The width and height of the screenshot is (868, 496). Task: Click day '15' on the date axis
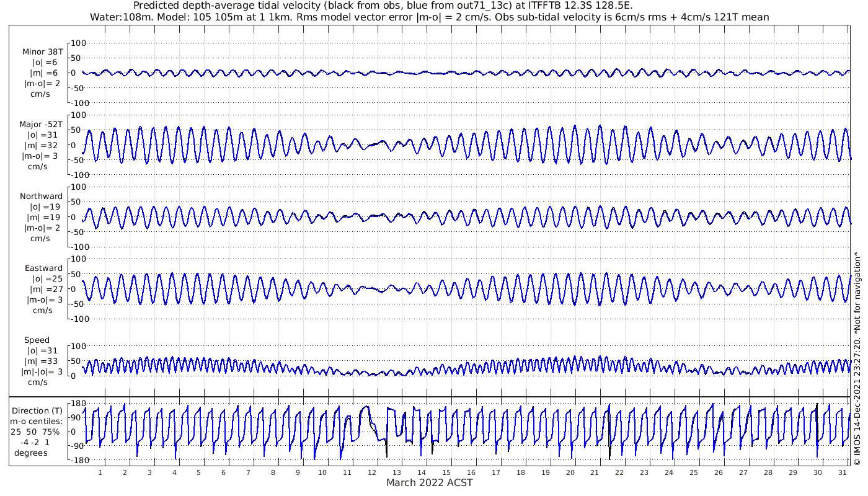tap(446, 472)
